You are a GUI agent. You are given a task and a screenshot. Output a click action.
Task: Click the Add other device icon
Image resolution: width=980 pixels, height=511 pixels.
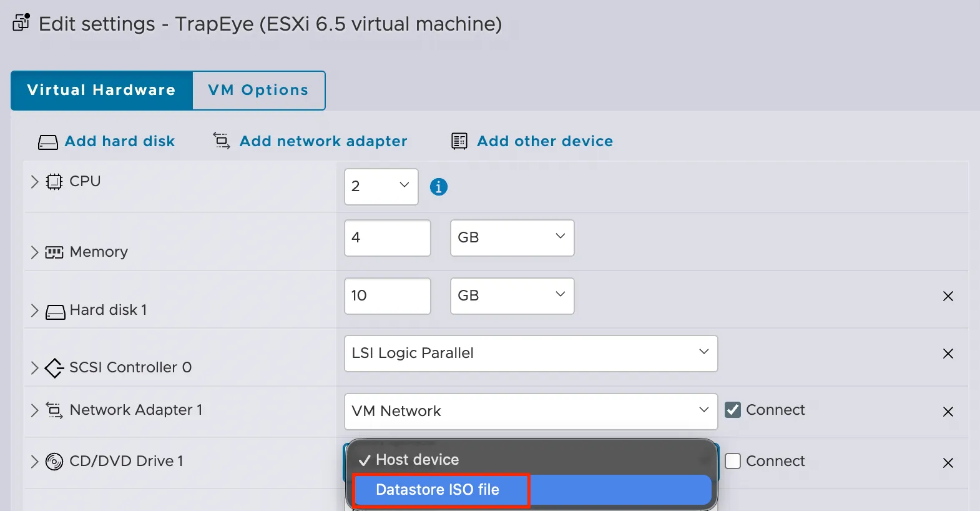pos(459,141)
